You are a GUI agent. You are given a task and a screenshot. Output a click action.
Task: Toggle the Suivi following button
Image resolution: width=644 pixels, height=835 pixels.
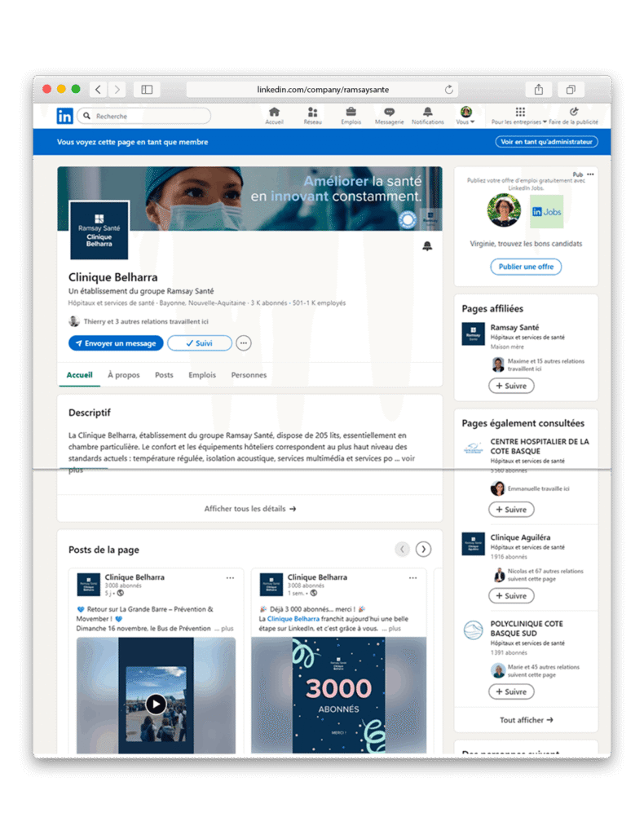click(x=200, y=343)
